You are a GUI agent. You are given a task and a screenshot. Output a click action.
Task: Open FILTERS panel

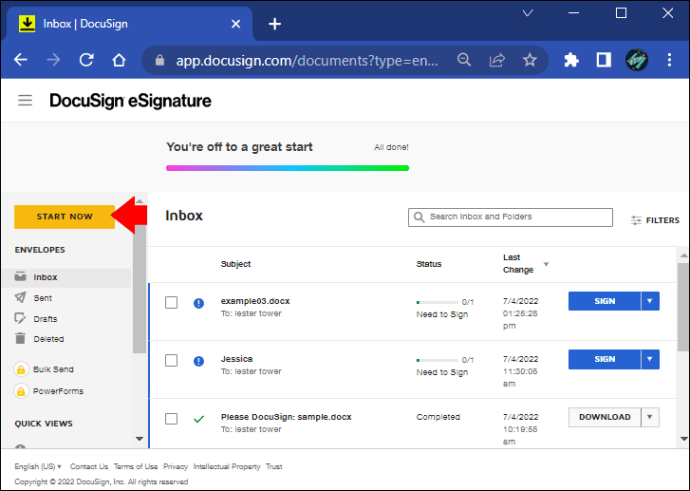pos(655,220)
